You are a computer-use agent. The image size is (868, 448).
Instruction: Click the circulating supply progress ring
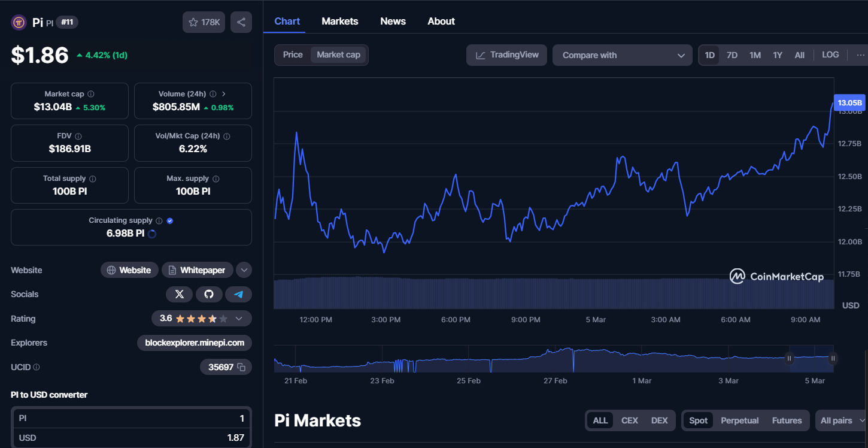tap(152, 234)
